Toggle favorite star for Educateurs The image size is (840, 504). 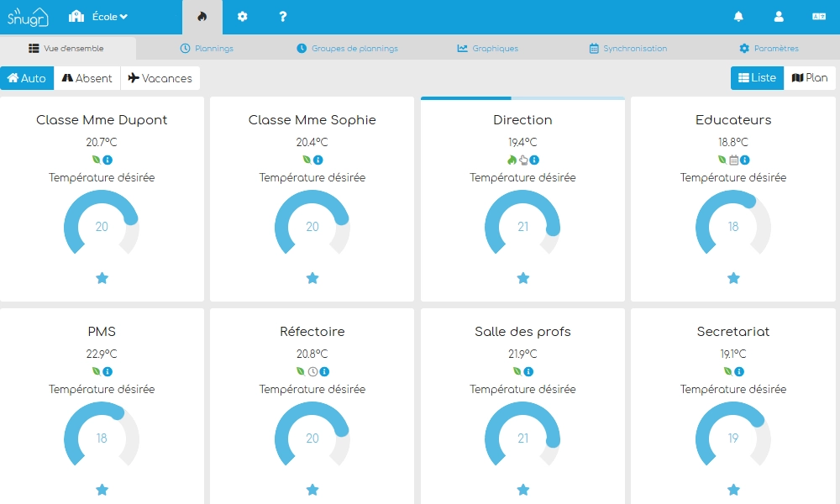tap(733, 278)
